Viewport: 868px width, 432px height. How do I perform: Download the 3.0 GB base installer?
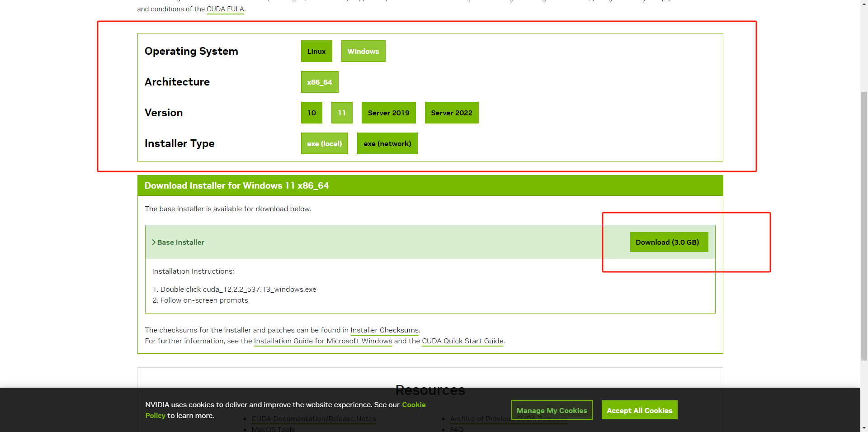(669, 242)
